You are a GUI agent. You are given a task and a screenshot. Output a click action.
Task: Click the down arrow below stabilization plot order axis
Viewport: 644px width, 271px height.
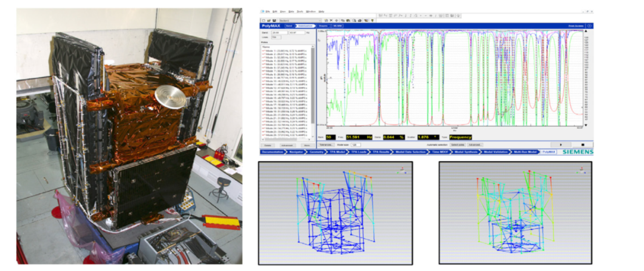(x=587, y=125)
